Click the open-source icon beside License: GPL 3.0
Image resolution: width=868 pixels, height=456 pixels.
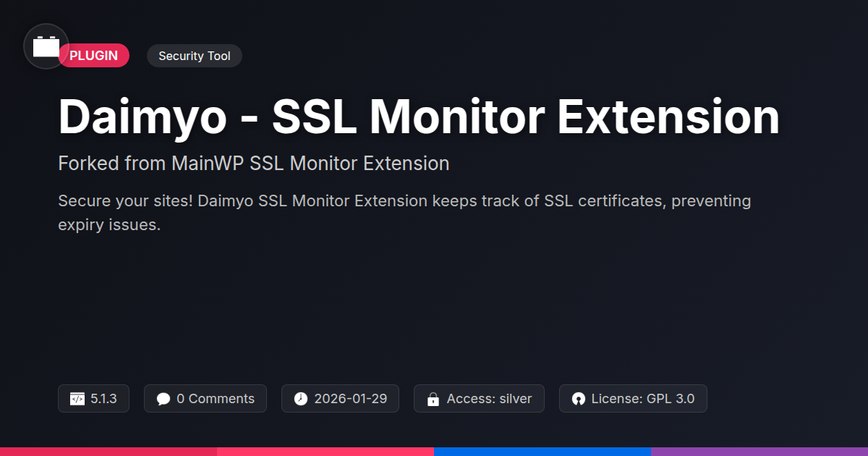[578, 399]
